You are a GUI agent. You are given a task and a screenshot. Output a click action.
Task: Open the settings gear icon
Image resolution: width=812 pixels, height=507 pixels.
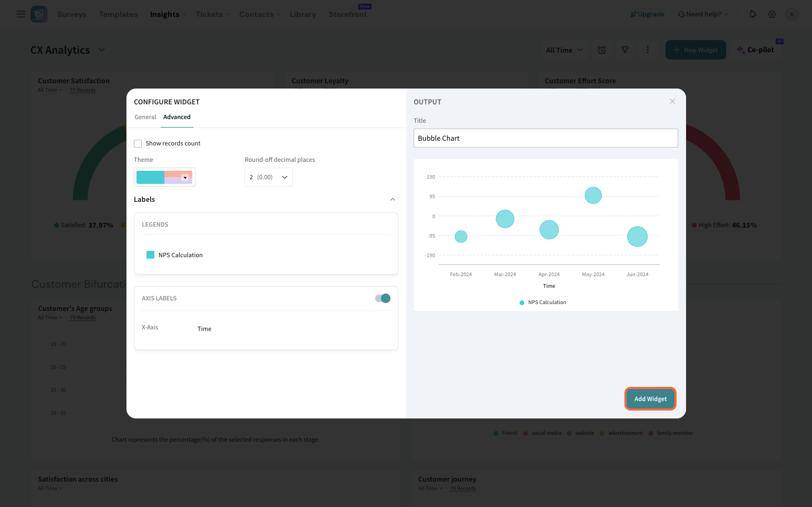tap(772, 14)
